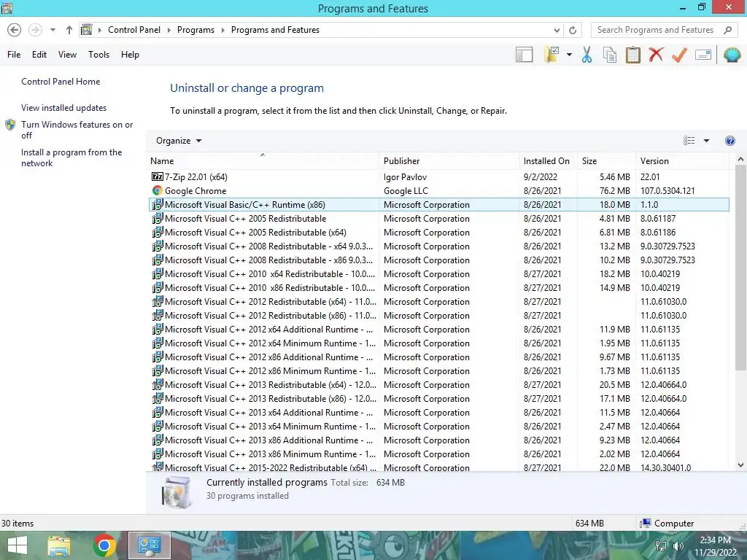This screenshot has height=560, width=747.
Task: Click the 7-Zip icon in the list
Action: click(x=158, y=176)
